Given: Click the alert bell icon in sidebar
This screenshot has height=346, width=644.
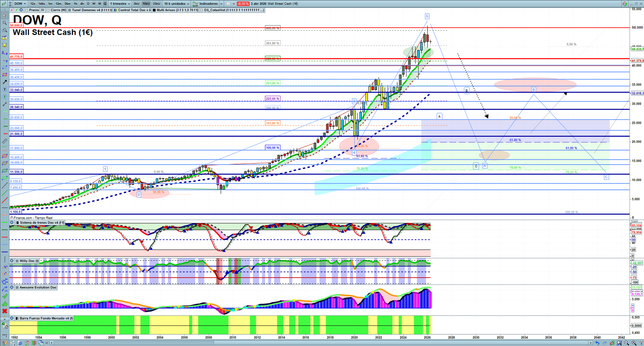Looking at the screenshot, I should pos(4,45).
